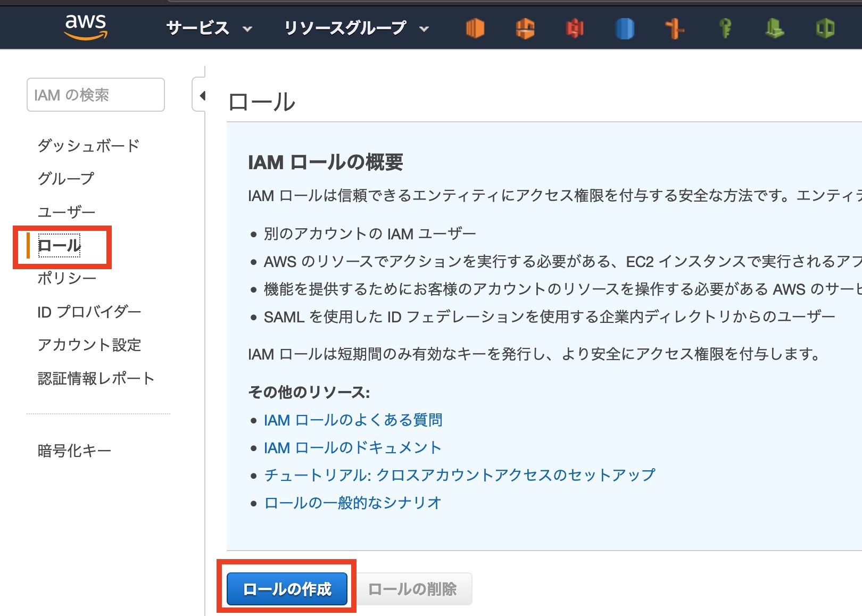Click the green icon right of the key icon
Screen dimensions: 862x616
point(775,28)
